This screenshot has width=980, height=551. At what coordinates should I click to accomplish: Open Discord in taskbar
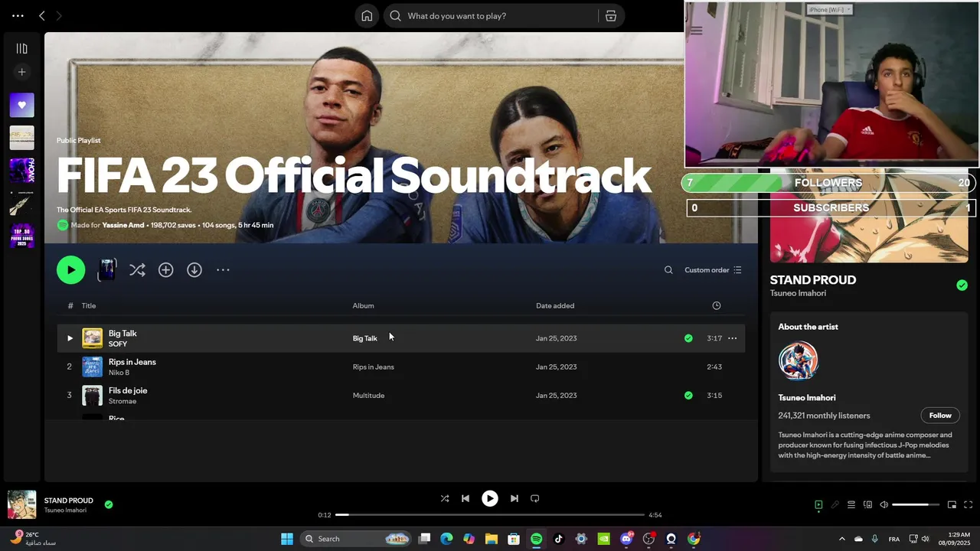[626, 539]
